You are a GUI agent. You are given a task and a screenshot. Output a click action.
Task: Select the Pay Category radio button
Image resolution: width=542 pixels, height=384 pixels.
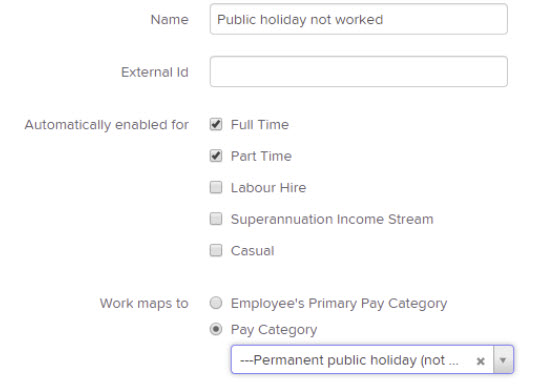[216, 329]
